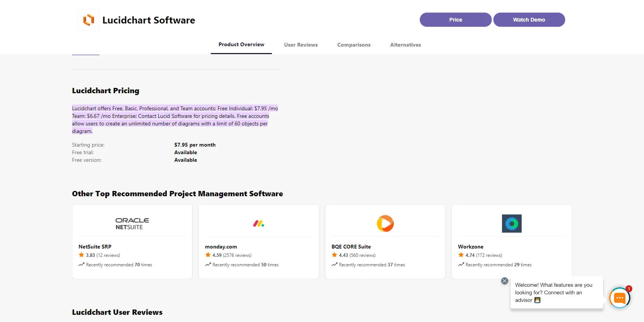Open the BQE CORE Suite product link
This screenshot has height=322, width=644.
[x=351, y=247]
